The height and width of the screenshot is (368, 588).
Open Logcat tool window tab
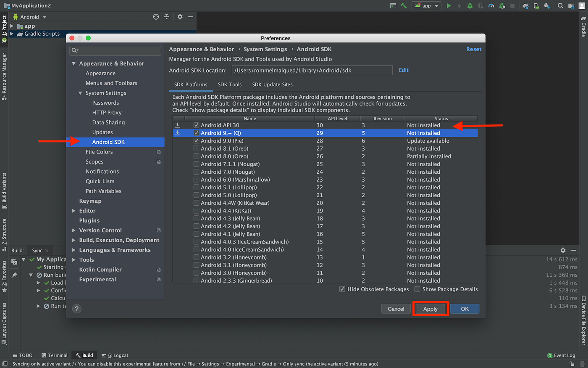115,355
